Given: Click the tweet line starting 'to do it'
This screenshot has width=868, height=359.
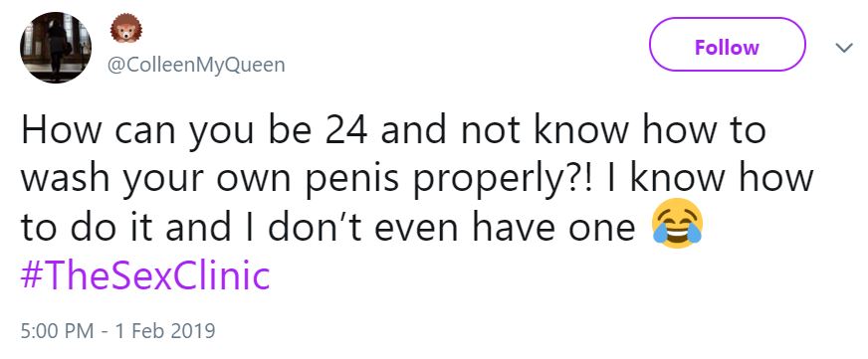Looking at the screenshot, I should [327, 226].
